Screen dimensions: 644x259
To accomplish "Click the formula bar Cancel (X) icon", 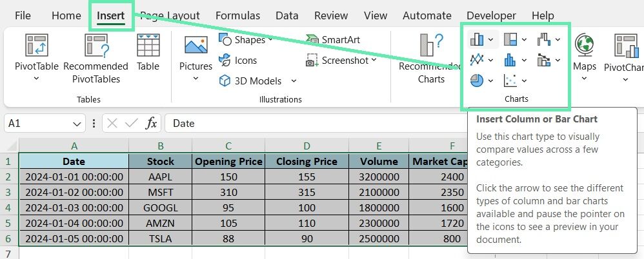I will coord(112,123).
